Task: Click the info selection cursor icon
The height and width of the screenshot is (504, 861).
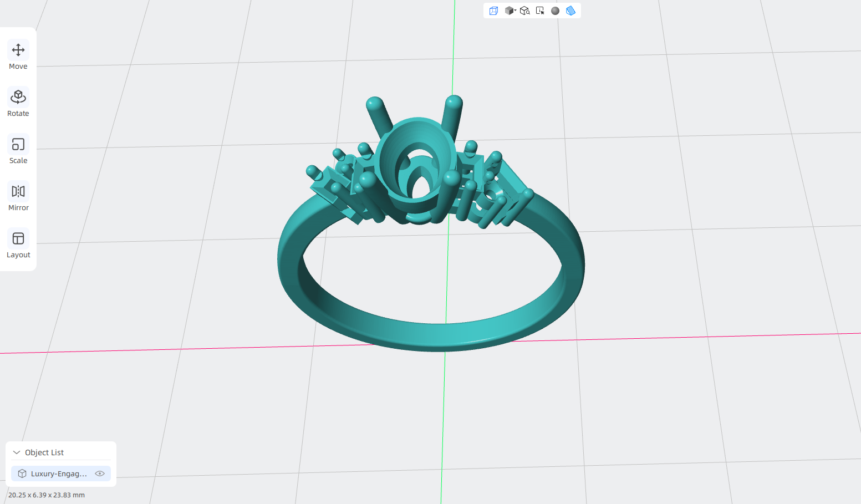Action: [x=540, y=11]
